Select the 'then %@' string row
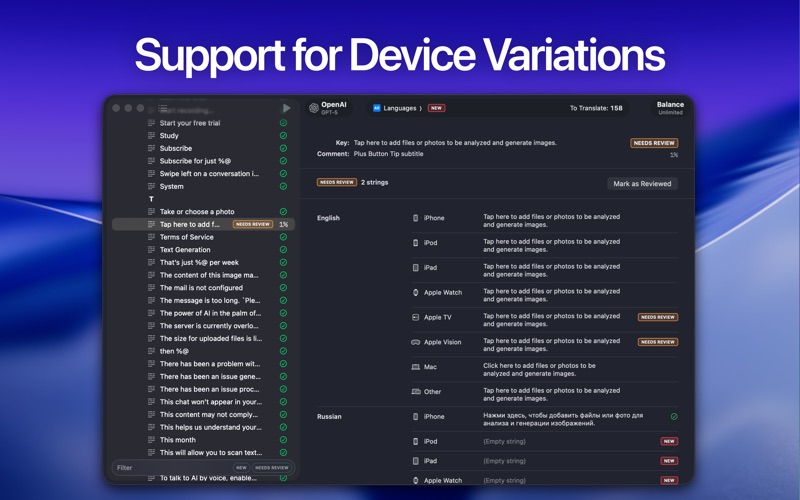 [x=203, y=352]
